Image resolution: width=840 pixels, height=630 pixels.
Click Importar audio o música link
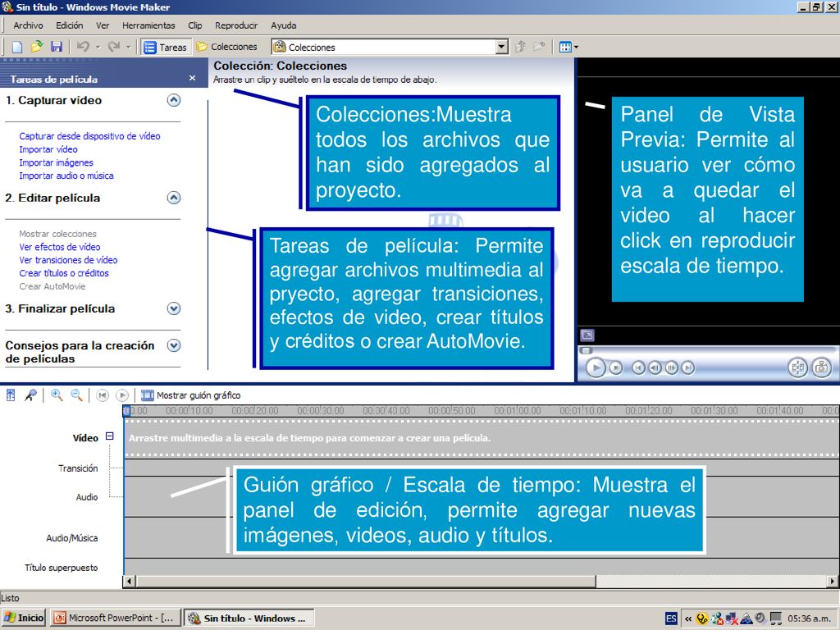(66, 176)
